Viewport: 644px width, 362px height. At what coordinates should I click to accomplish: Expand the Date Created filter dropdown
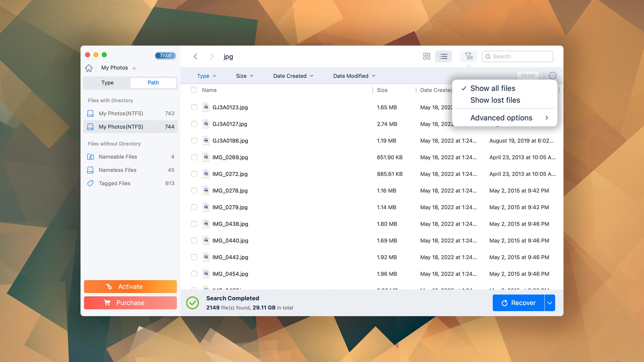click(x=293, y=76)
